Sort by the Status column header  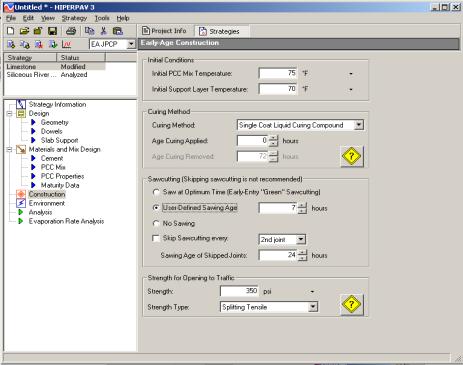81,58
